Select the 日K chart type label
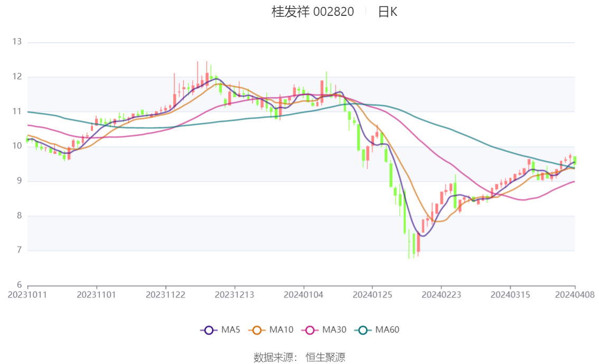The height and width of the screenshot is (364, 599). click(387, 12)
